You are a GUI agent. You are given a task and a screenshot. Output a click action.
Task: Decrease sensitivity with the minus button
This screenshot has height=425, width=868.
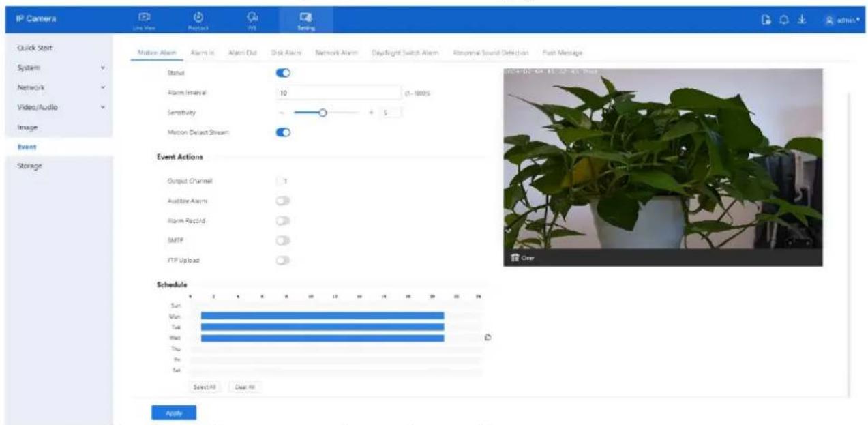coord(282,112)
